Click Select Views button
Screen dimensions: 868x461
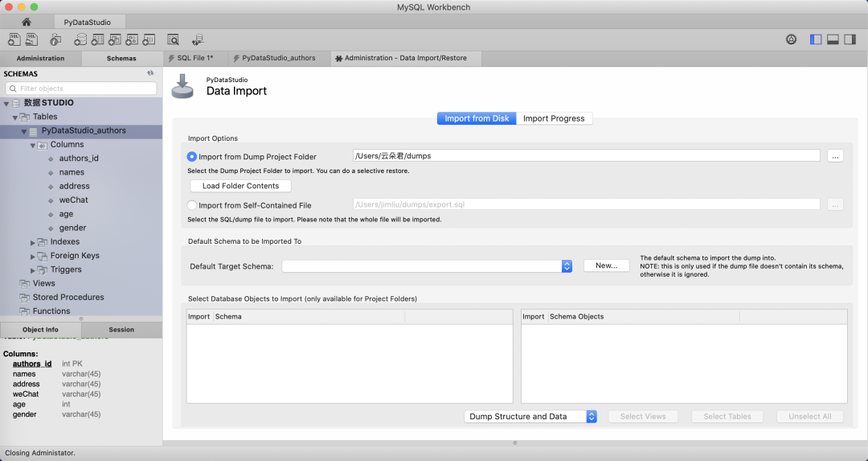point(643,417)
